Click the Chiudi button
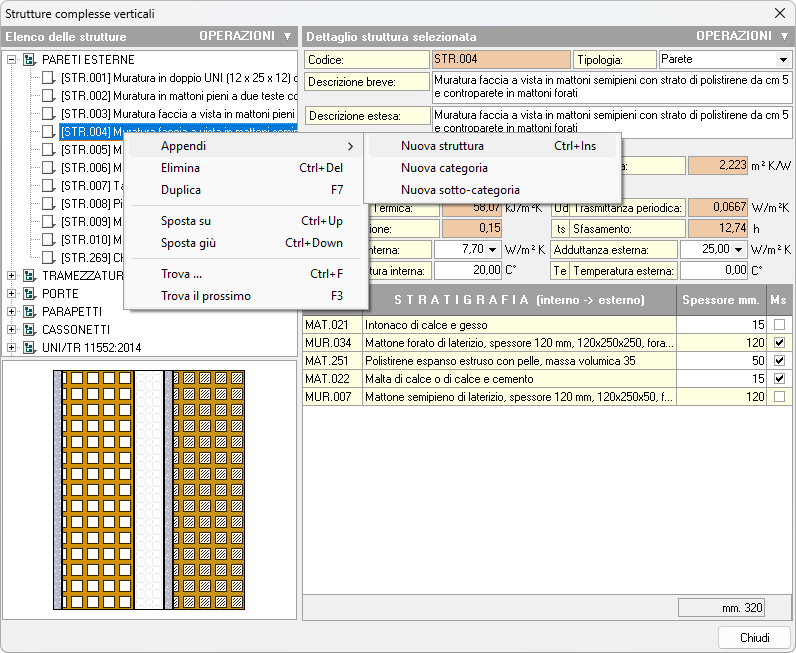The width and height of the screenshot is (796, 653). coord(754,638)
